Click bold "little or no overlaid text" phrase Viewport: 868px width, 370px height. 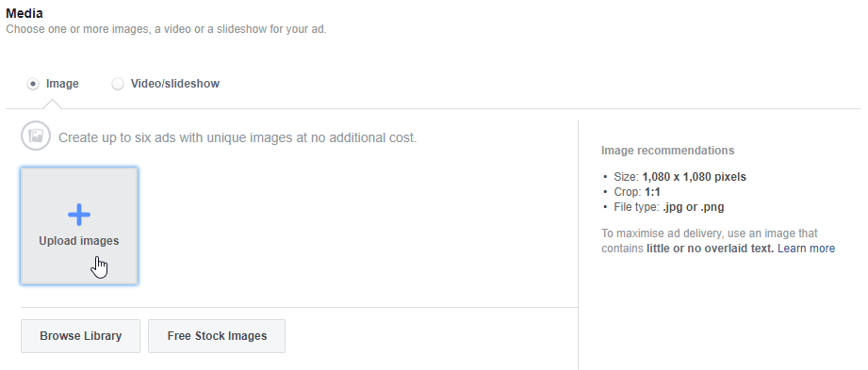[x=711, y=249]
